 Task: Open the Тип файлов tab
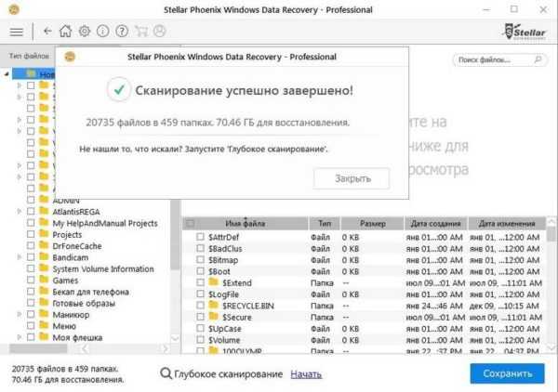coord(29,56)
